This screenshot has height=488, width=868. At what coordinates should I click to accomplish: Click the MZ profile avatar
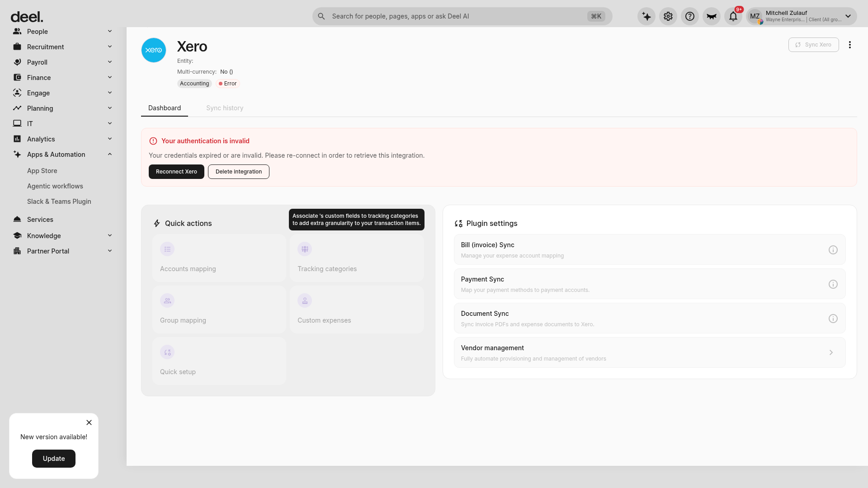coord(755,16)
